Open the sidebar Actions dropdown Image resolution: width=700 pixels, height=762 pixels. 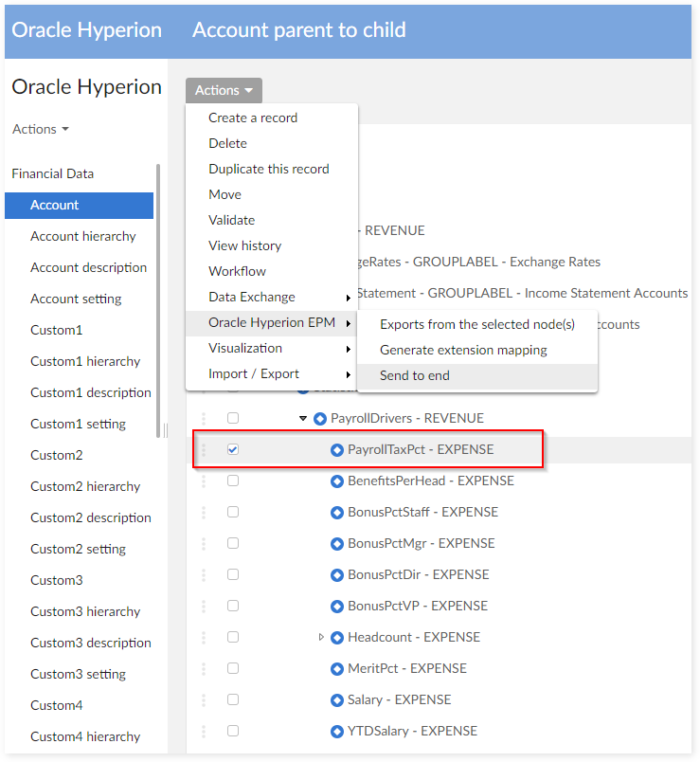(41, 129)
